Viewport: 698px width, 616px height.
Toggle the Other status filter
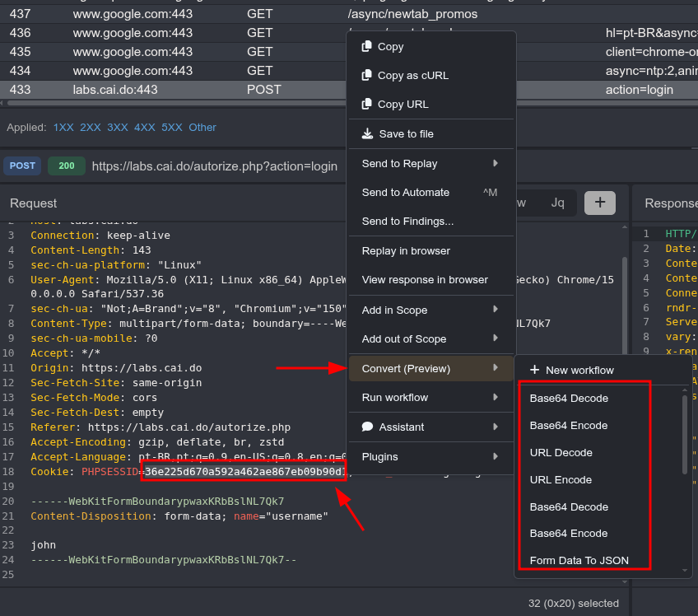tap(202, 128)
